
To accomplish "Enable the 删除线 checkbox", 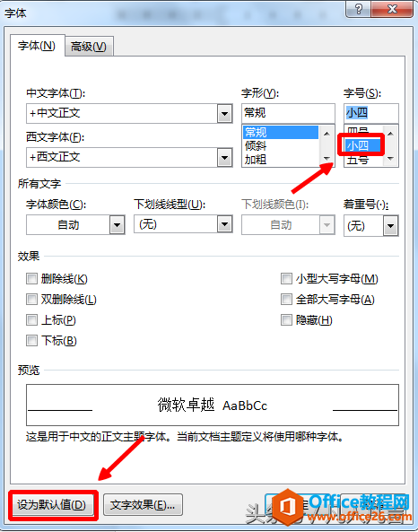I will click(31, 279).
